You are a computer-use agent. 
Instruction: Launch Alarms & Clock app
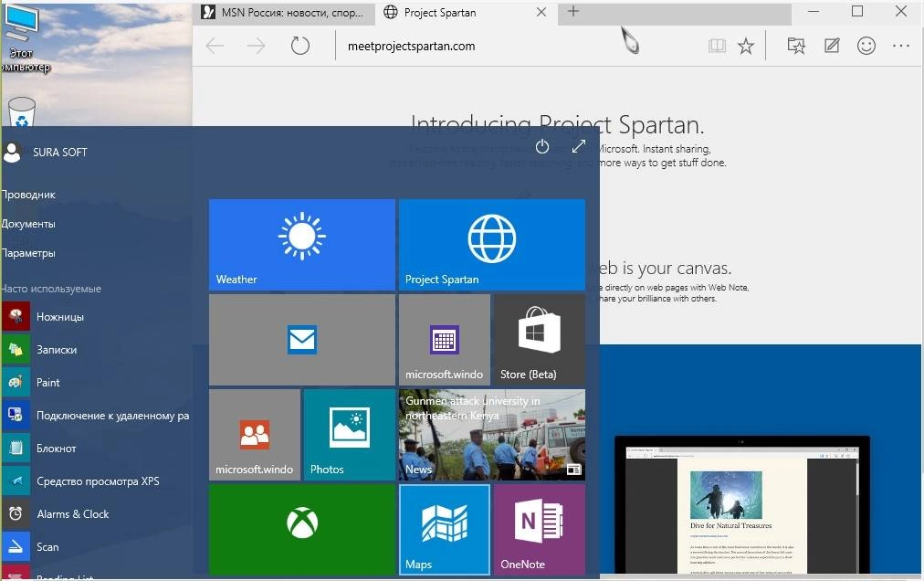click(x=97, y=513)
